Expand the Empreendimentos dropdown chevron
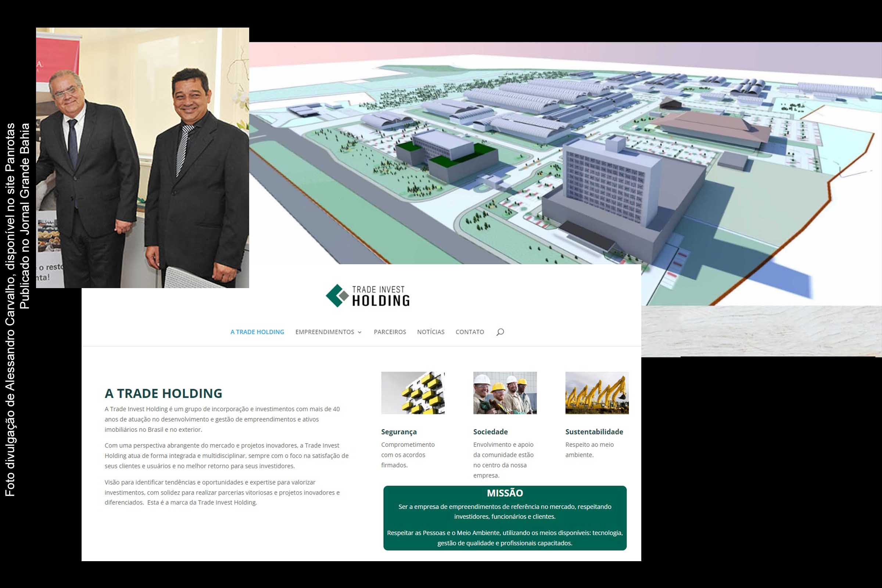The height and width of the screenshot is (588, 882). tap(360, 332)
